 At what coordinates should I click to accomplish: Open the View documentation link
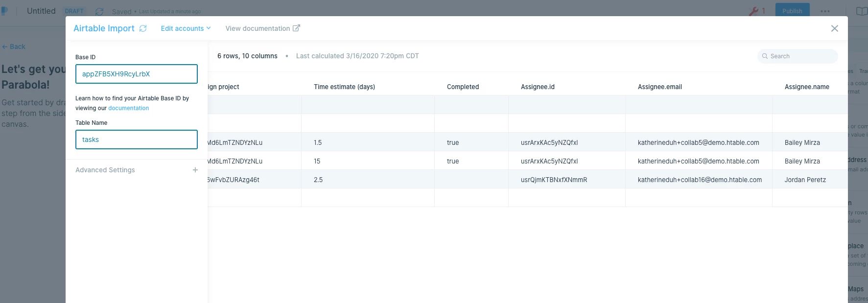258,28
